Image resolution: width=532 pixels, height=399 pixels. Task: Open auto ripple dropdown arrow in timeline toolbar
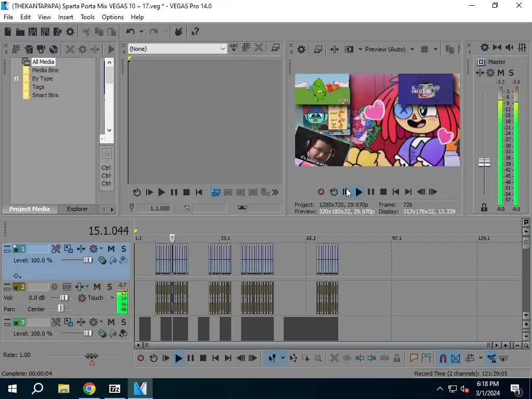[x=481, y=358]
